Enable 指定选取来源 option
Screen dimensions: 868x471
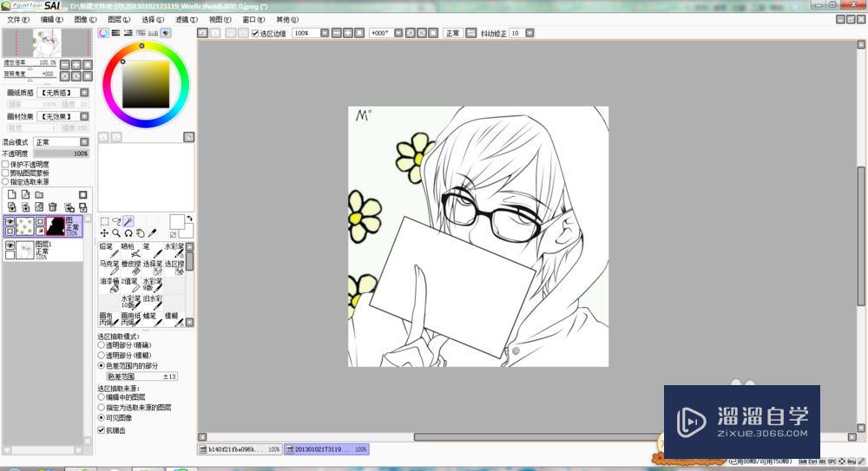[5, 181]
